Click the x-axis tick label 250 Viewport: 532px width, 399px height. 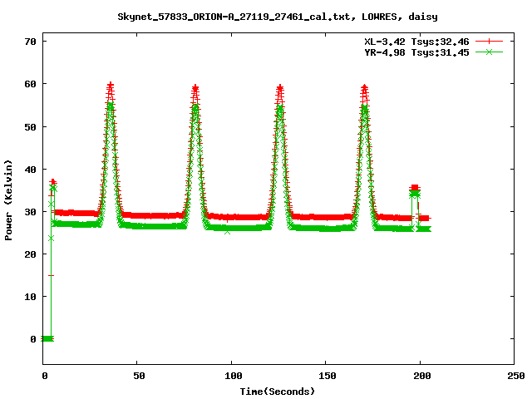point(516,376)
